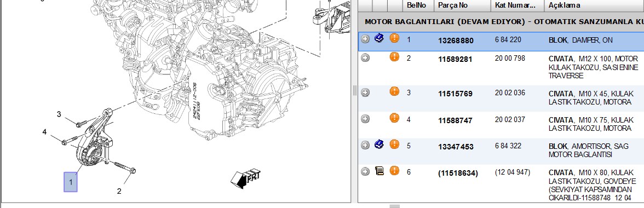Click catalog number 6 84 220
The height and width of the screenshot is (208, 644).
click(x=508, y=40)
